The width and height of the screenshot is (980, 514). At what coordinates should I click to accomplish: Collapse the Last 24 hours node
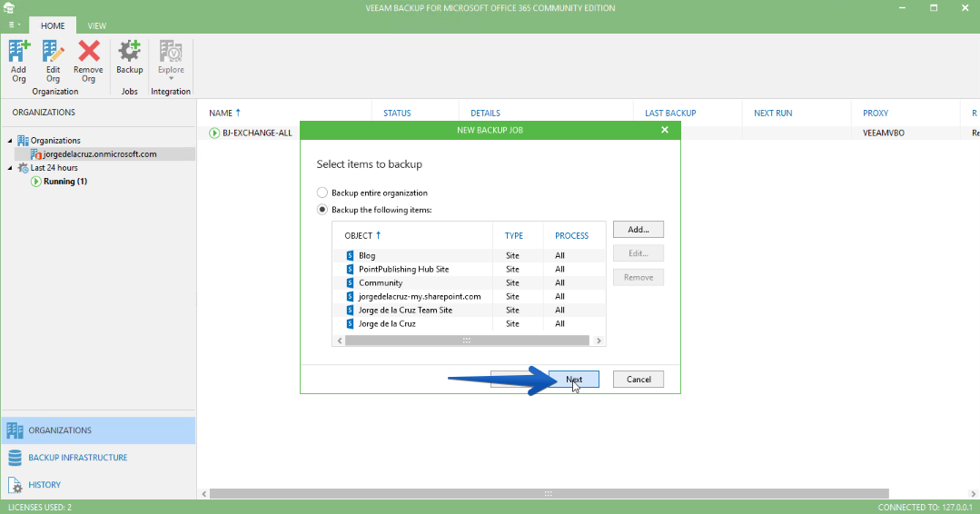10,168
